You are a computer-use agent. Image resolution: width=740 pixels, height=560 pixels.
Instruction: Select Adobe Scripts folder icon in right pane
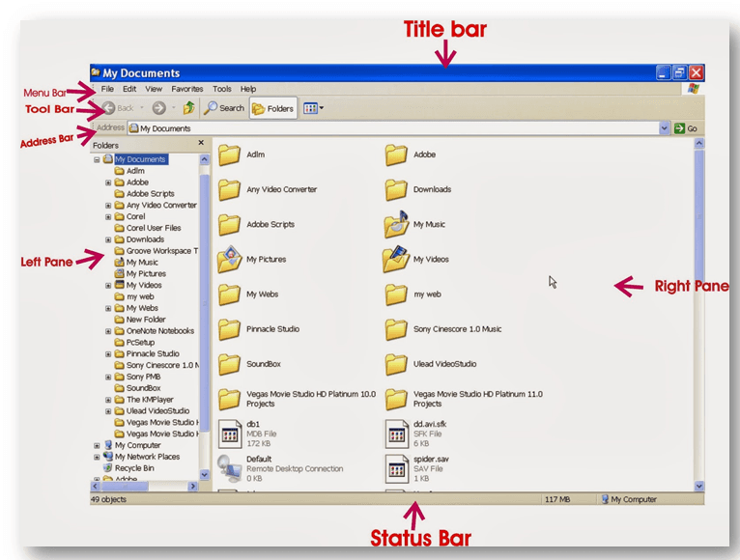point(229,225)
